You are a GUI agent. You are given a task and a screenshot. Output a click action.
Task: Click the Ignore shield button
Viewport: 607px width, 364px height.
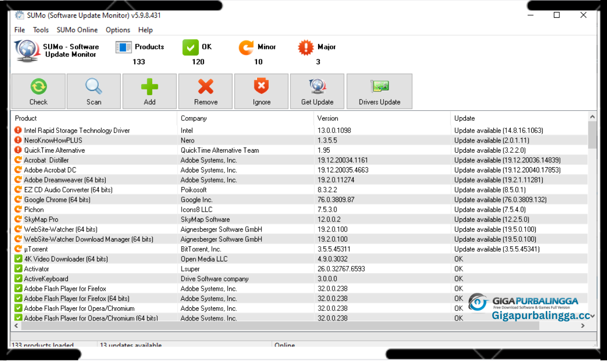point(262,92)
